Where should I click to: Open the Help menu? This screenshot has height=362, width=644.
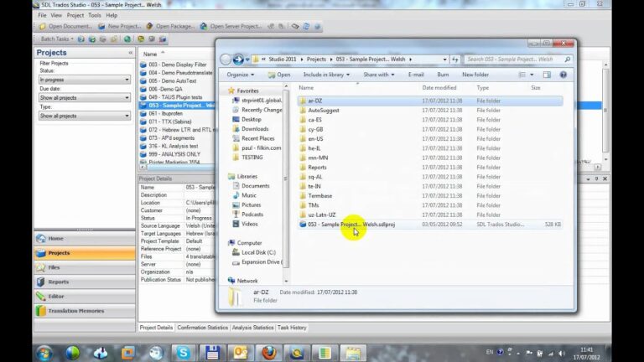point(112,15)
